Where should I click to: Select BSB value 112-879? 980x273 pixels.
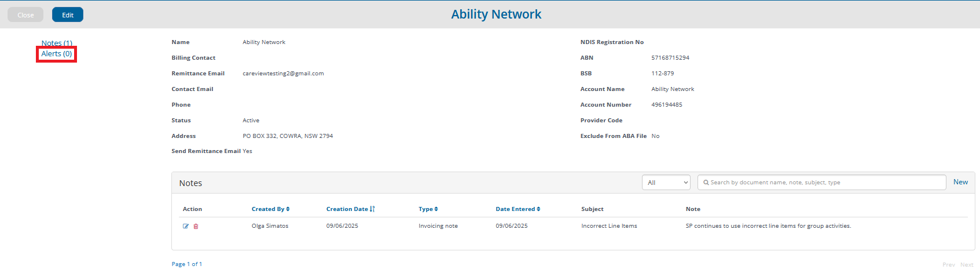[663, 74]
